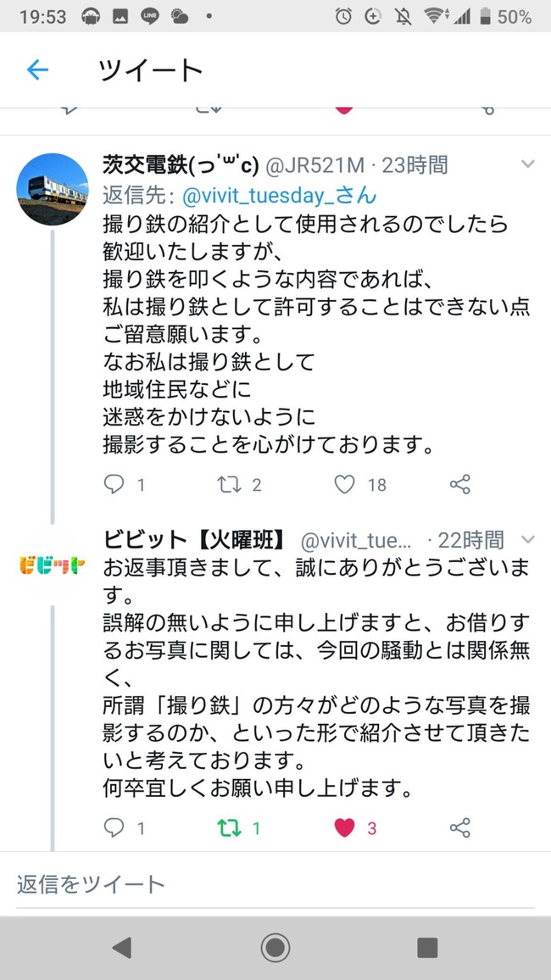Reply to 茨交電鉄's tweet
Screen dimensions: 551x980
(114, 484)
